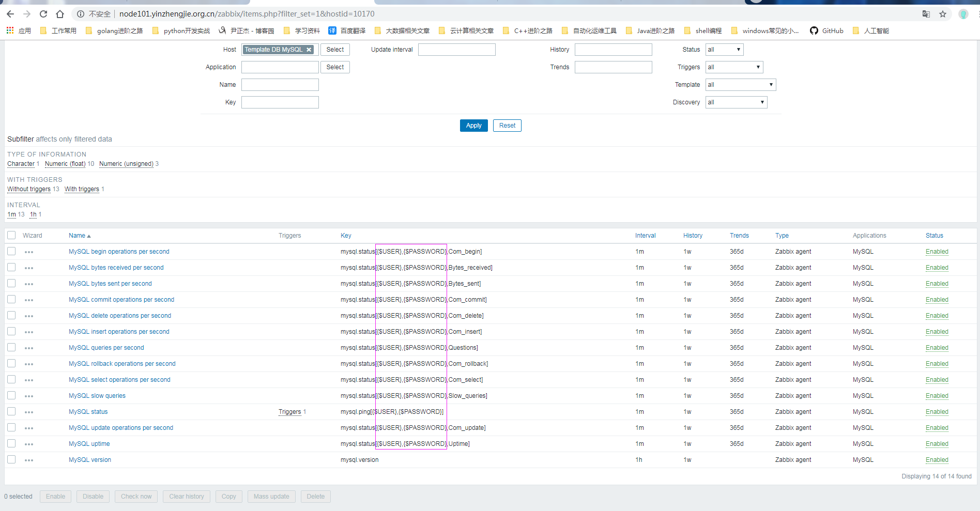Reload the current page
The image size is (980, 511).
pos(43,14)
